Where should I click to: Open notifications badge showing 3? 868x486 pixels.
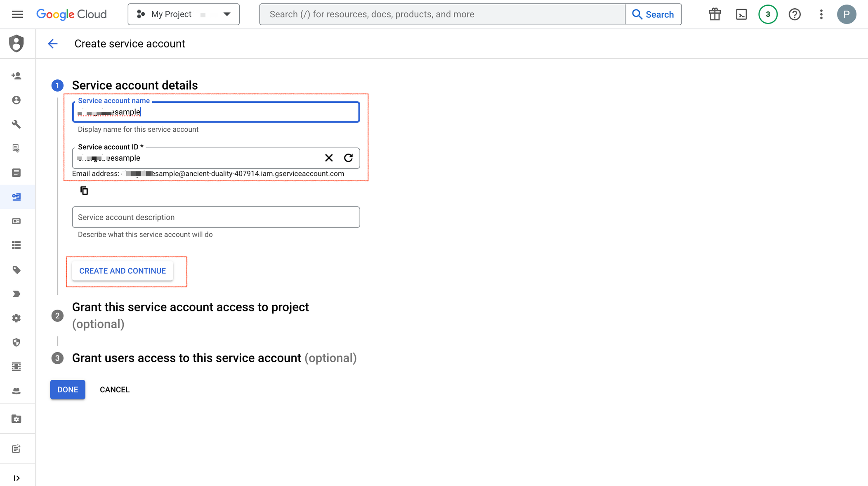coord(767,14)
